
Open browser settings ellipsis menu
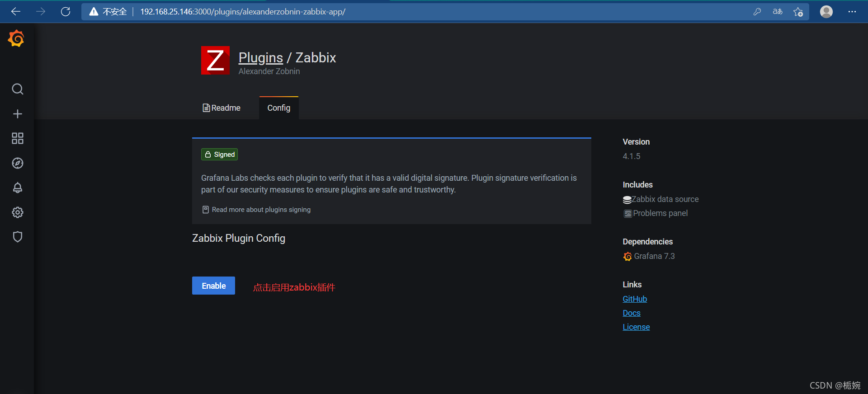click(852, 12)
